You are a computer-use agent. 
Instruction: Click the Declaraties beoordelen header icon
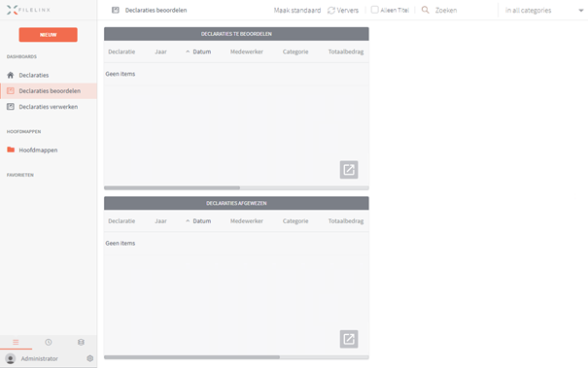[116, 10]
